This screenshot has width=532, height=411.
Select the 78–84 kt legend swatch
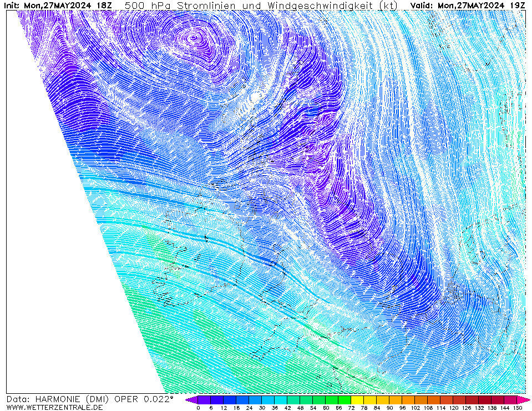pos(370,400)
